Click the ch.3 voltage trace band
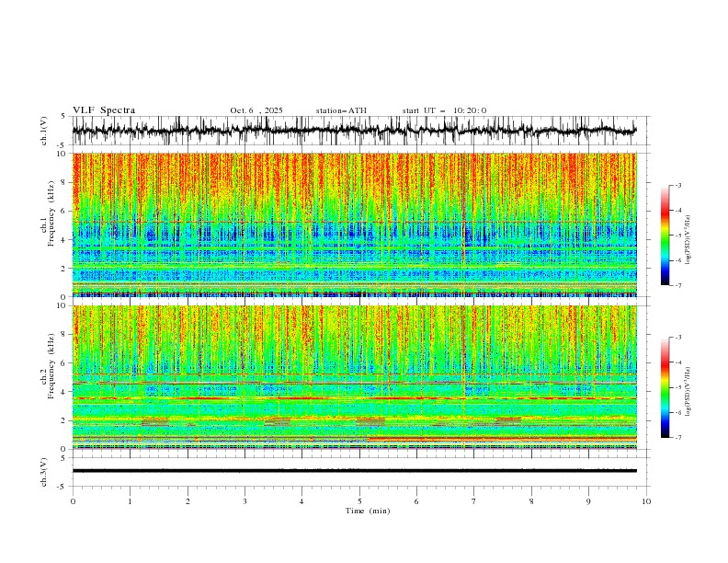Screen dimensions: 728x563 (354, 471)
